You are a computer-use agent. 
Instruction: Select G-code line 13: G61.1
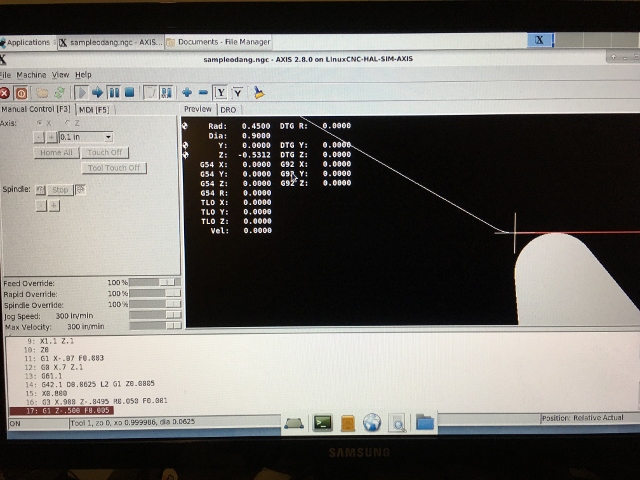(x=43, y=376)
